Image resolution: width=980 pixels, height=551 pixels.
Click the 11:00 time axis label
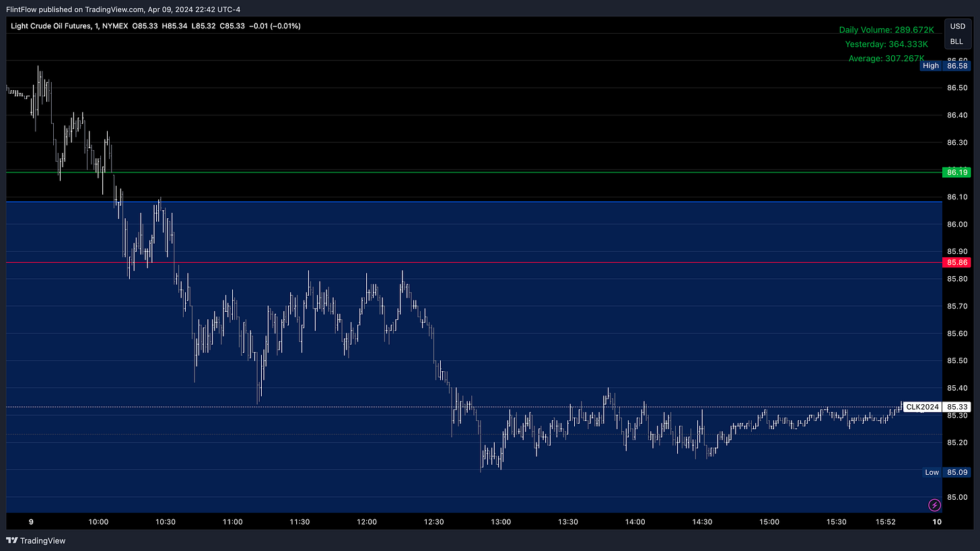click(232, 522)
